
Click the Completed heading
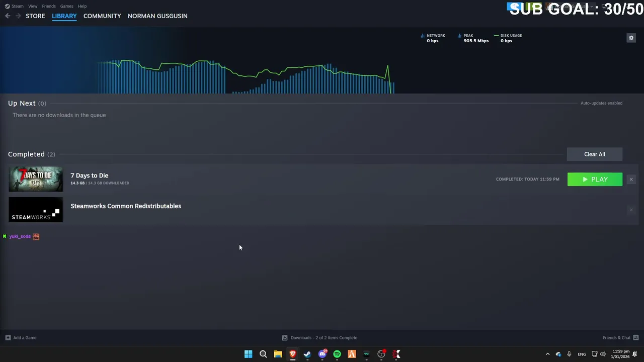pos(26,154)
